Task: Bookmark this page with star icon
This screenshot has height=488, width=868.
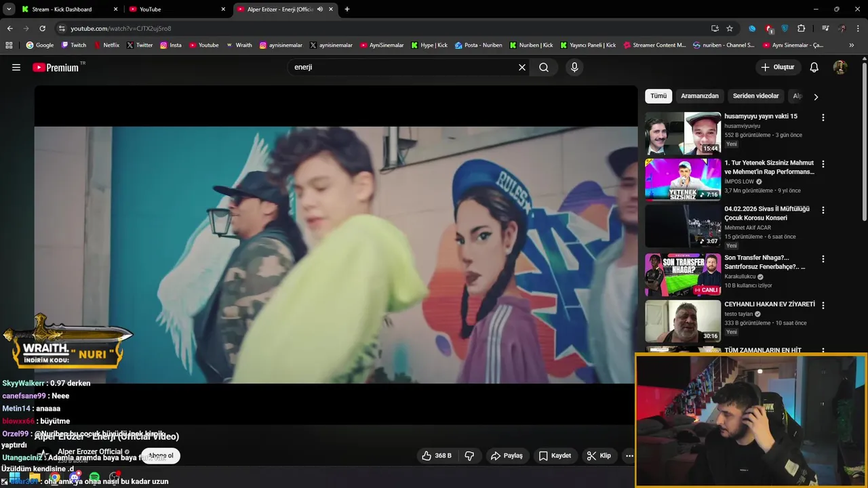Action: coord(730,28)
